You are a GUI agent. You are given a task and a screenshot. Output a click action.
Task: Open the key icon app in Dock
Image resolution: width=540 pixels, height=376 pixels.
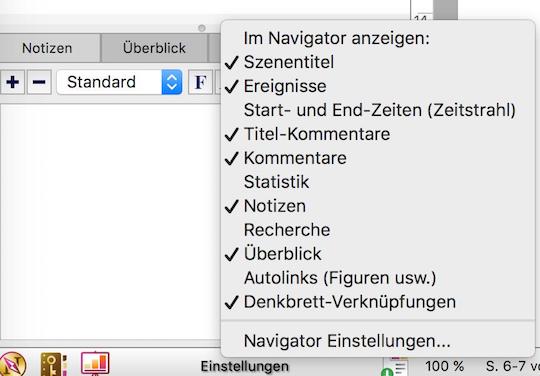(x=54, y=364)
